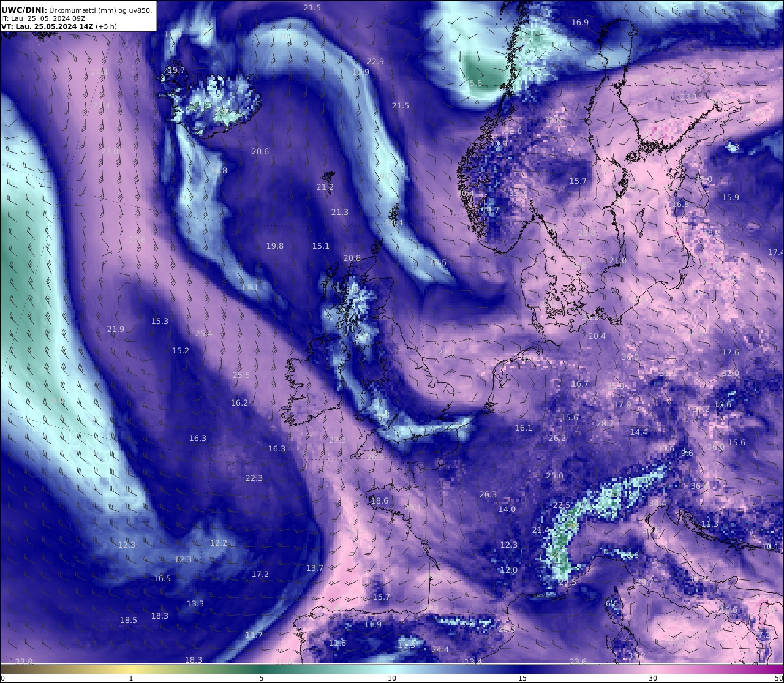Click the 26.2 value on the map
The width and height of the screenshot is (784, 683).
[557, 438]
